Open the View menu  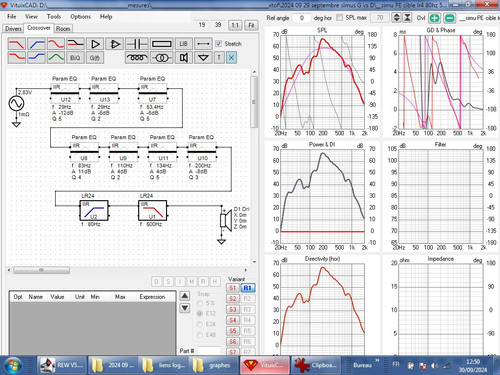[x=31, y=16]
